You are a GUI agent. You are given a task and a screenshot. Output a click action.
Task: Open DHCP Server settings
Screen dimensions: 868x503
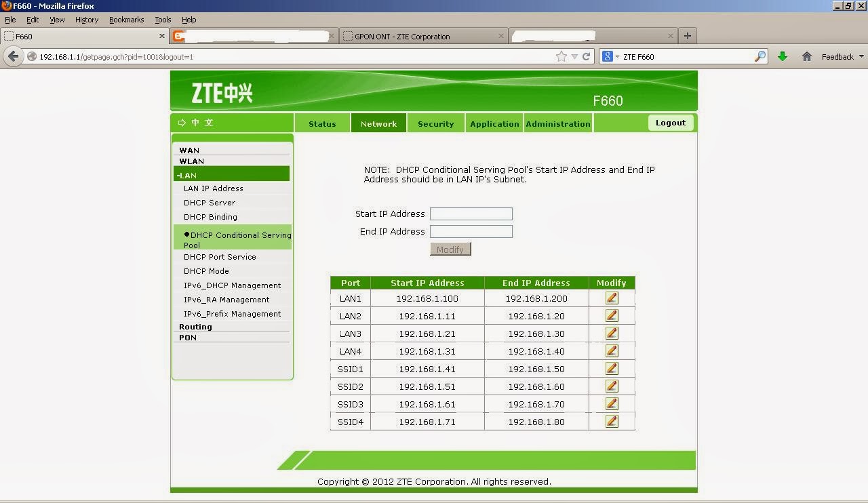[210, 203]
